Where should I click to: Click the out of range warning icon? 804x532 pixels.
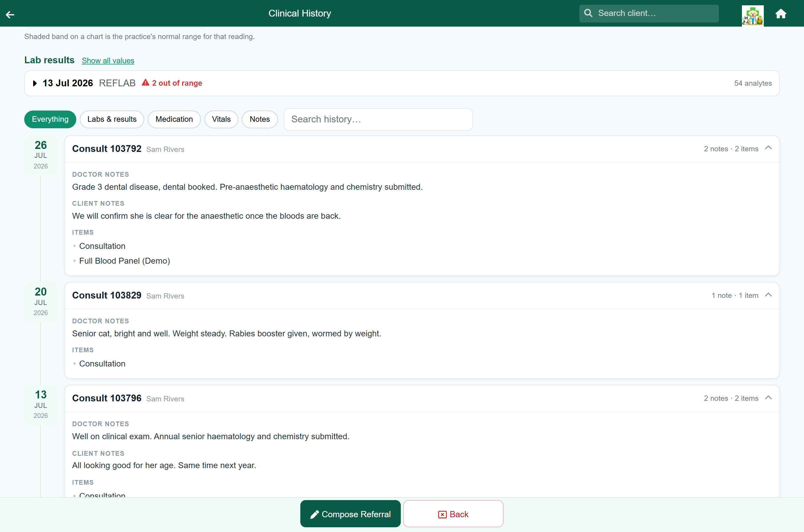tap(145, 83)
